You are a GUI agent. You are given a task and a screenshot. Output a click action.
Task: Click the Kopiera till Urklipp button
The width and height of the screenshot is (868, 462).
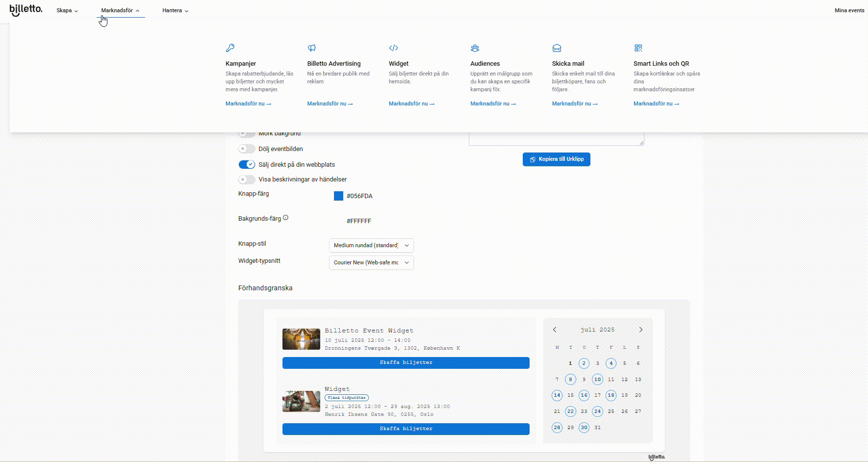pyautogui.click(x=556, y=159)
